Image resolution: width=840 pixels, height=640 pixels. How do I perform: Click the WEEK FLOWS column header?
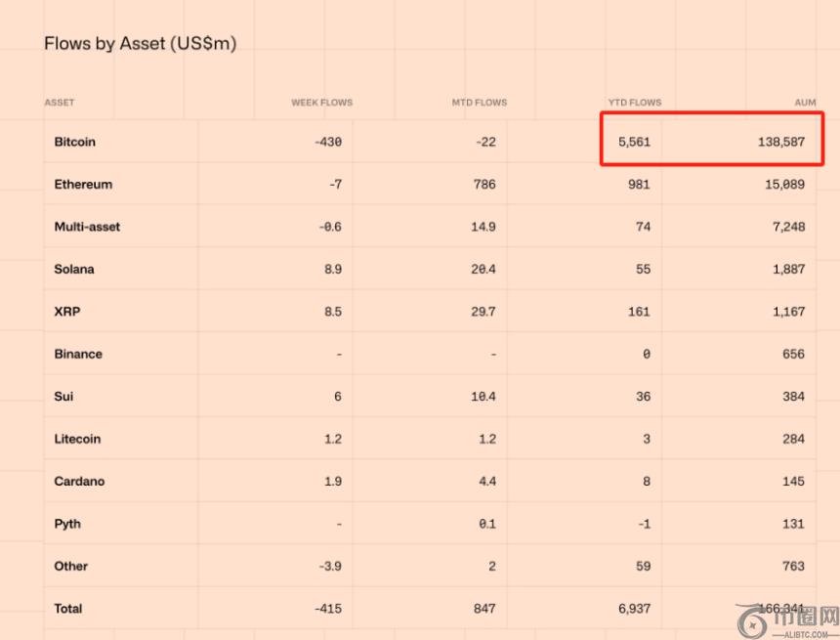pyautogui.click(x=321, y=103)
